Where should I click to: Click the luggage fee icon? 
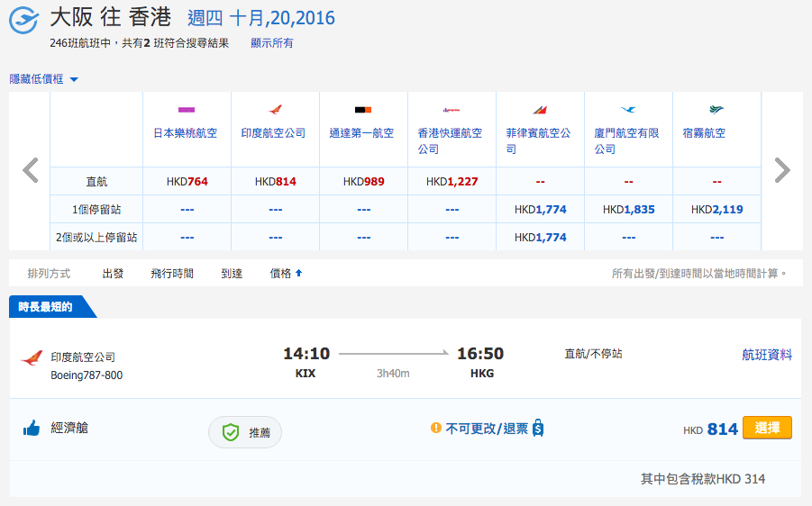click(x=538, y=428)
